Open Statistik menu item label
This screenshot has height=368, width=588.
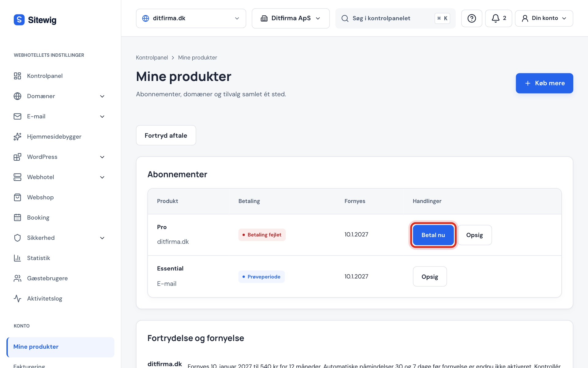(39, 258)
